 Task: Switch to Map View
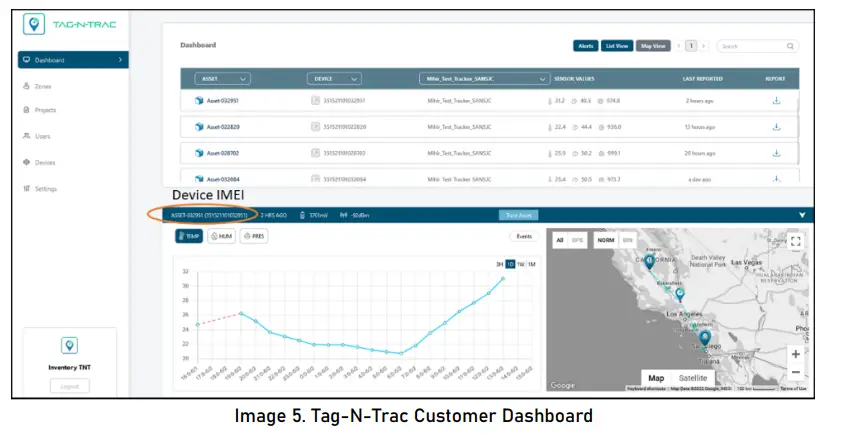[653, 46]
